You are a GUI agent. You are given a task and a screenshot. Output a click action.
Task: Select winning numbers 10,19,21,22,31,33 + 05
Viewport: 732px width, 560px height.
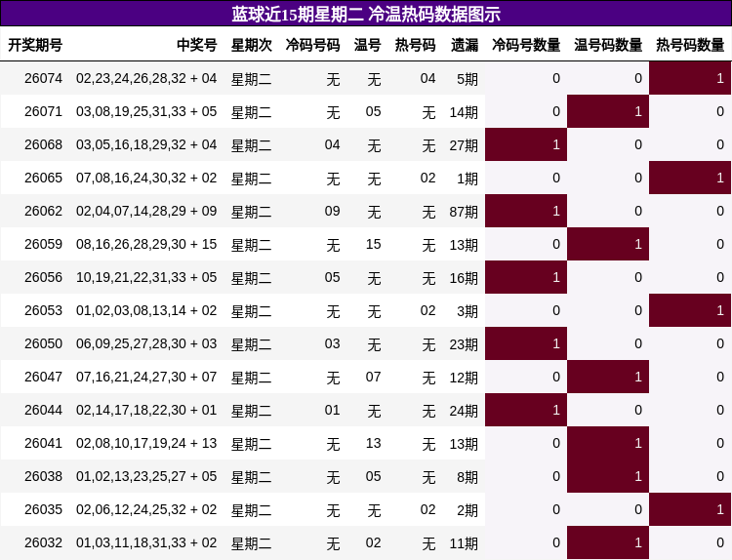click(x=146, y=277)
